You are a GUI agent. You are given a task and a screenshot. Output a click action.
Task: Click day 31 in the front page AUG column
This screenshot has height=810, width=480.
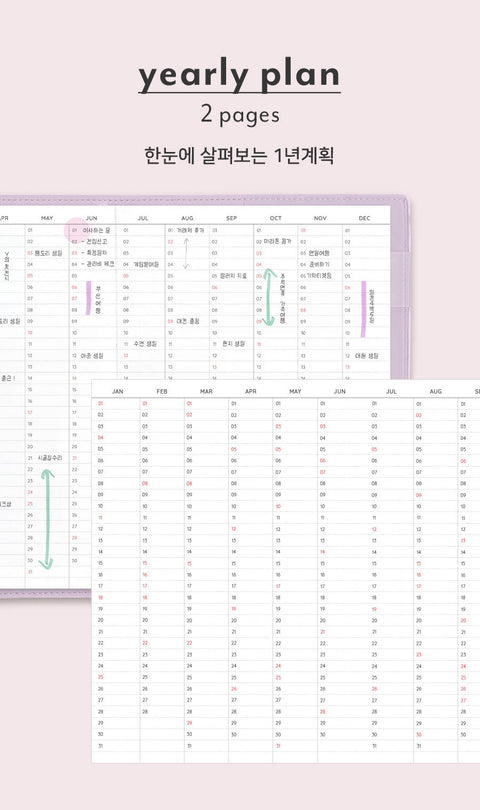419,746
